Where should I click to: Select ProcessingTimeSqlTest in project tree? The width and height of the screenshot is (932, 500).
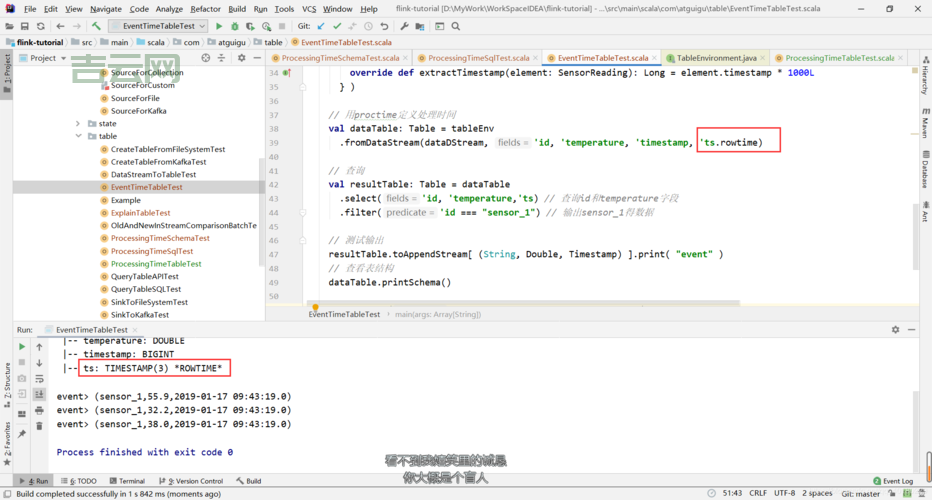tap(152, 251)
